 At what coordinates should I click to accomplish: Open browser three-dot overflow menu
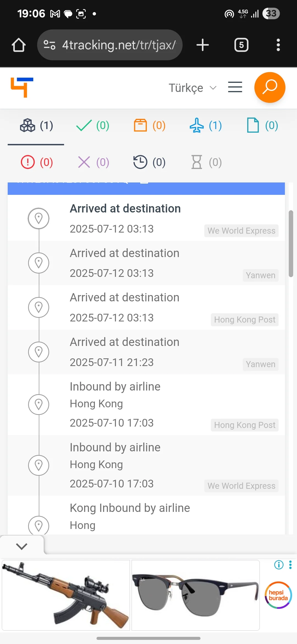[x=278, y=45]
